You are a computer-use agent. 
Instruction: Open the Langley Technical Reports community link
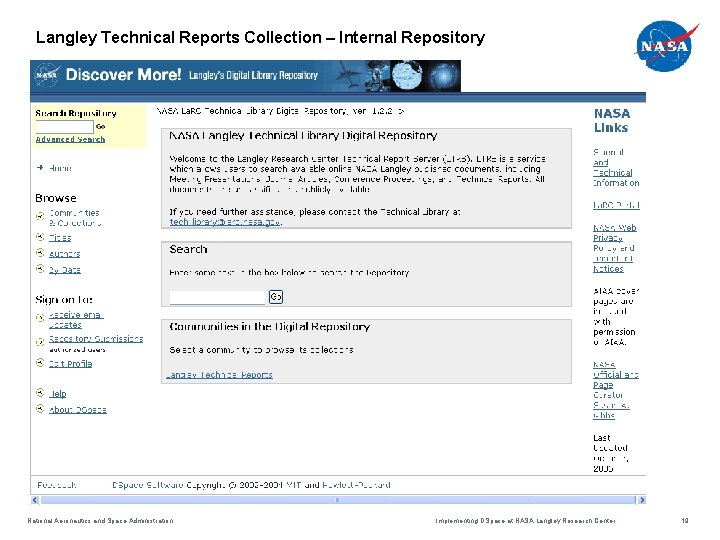pyautogui.click(x=219, y=375)
